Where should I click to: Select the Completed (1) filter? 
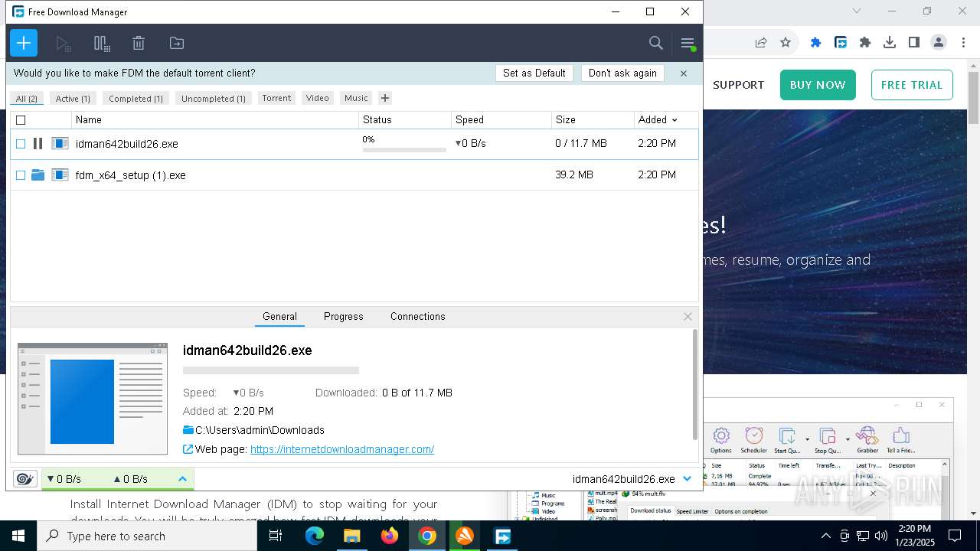(136, 98)
